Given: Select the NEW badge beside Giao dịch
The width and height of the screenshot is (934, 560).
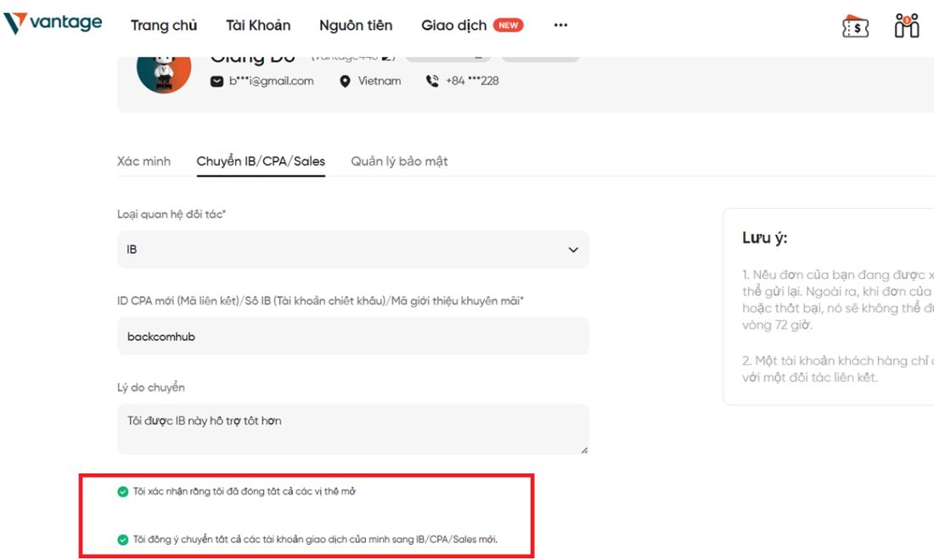Looking at the screenshot, I should pos(508,25).
